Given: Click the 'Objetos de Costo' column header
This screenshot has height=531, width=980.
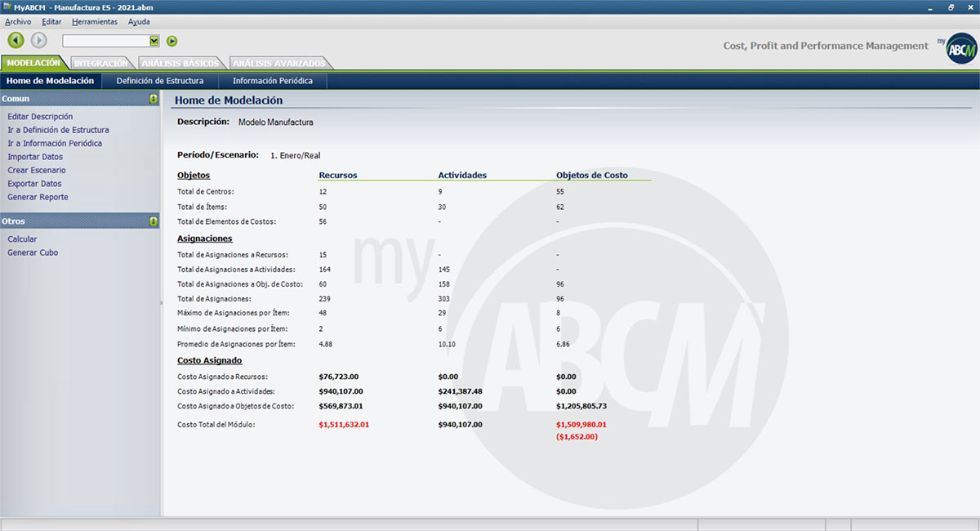Looking at the screenshot, I should coord(592,175).
